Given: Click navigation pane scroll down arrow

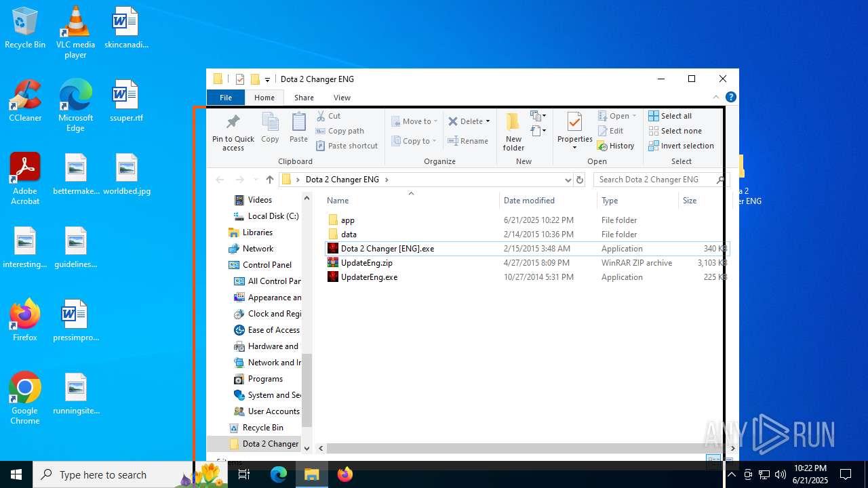Looking at the screenshot, I should tap(307, 449).
